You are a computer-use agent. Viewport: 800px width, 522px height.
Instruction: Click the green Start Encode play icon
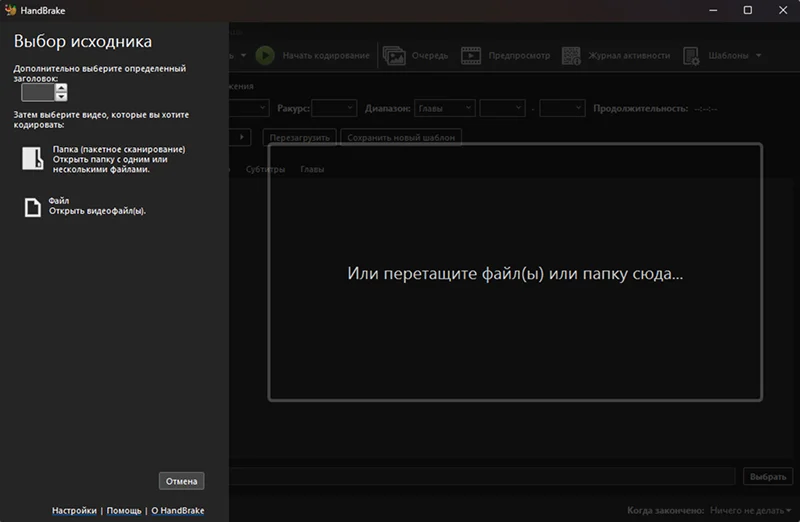click(265, 55)
